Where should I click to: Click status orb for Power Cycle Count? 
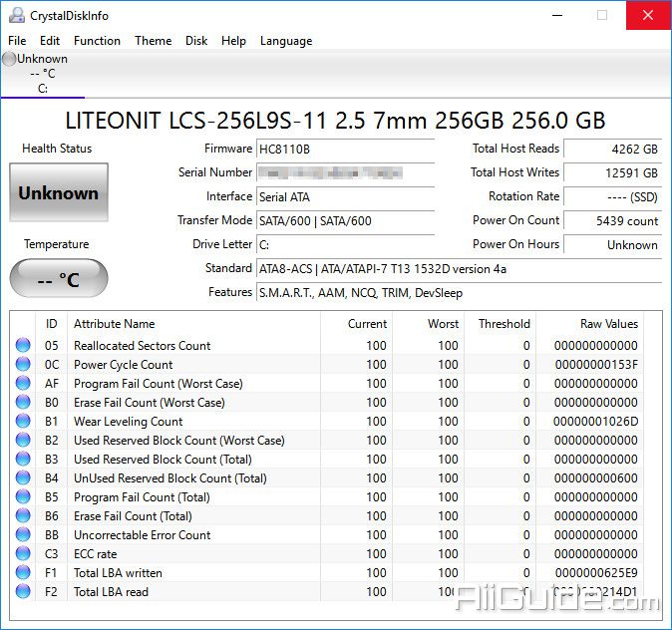(x=23, y=364)
